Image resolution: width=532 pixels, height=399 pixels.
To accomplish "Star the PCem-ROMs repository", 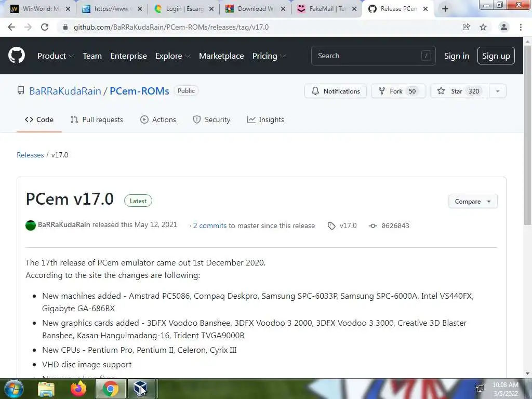I will click(x=460, y=91).
